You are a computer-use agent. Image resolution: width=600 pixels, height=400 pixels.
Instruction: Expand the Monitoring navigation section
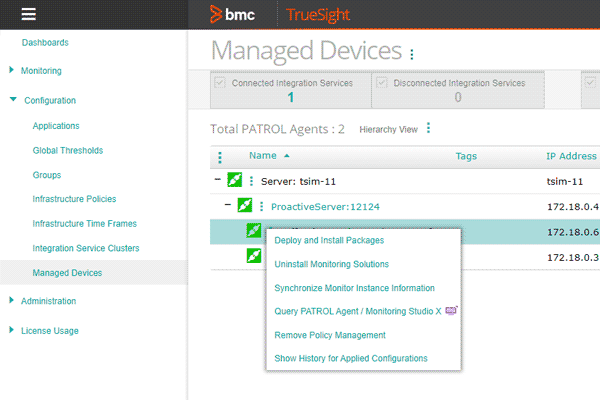[11, 70]
